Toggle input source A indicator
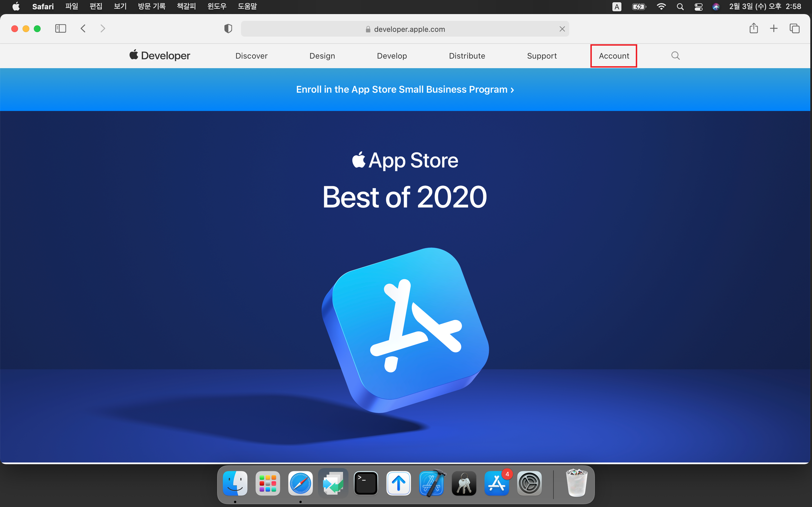The width and height of the screenshot is (812, 507). pyautogui.click(x=616, y=7)
